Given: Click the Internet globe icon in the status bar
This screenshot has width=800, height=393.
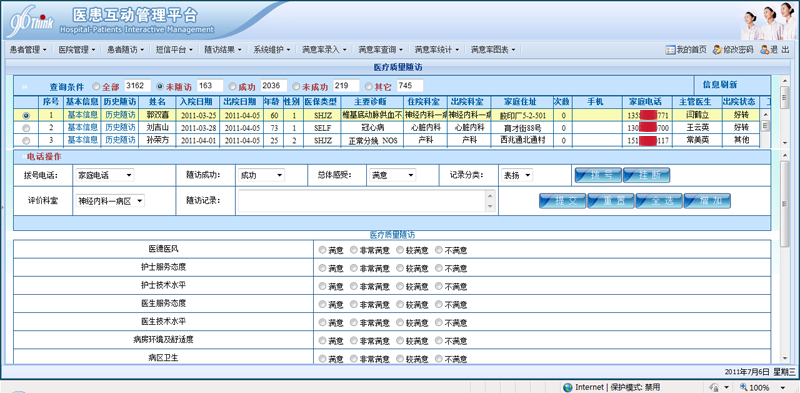Looking at the screenshot, I should point(567,387).
